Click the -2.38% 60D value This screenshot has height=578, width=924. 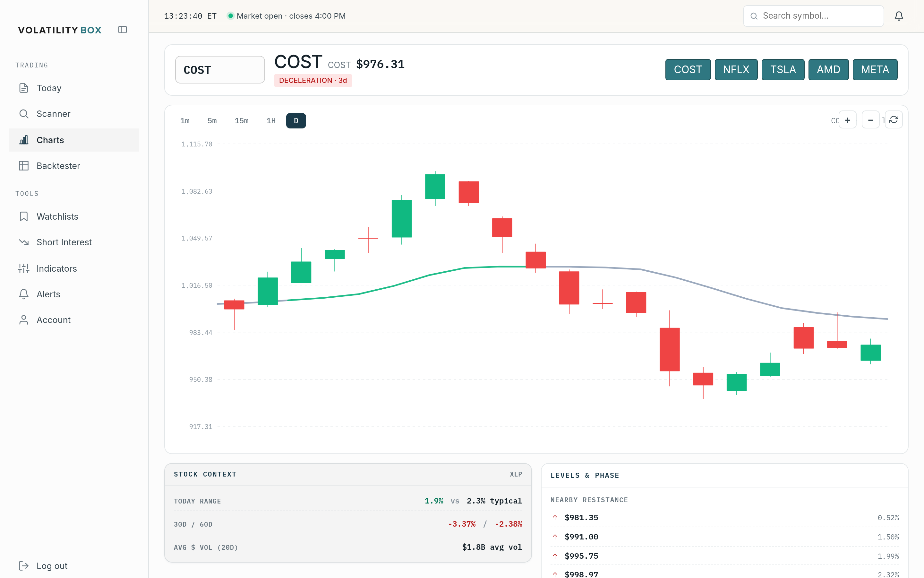click(508, 524)
